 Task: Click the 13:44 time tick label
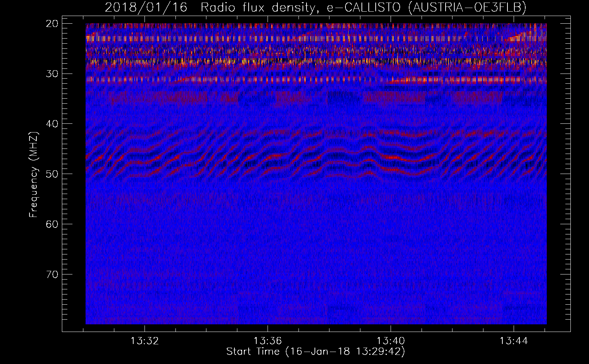point(514,341)
